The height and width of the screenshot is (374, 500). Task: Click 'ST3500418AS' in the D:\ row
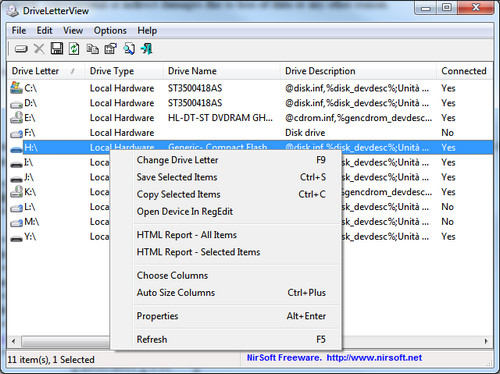[x=195, y=103]
